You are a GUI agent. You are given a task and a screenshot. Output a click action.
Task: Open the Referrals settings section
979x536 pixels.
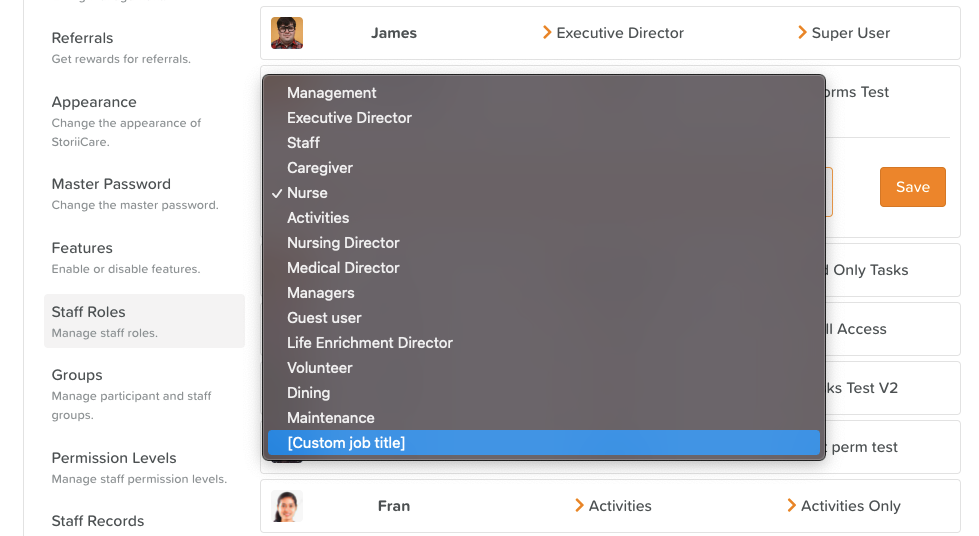pos(144,47)
